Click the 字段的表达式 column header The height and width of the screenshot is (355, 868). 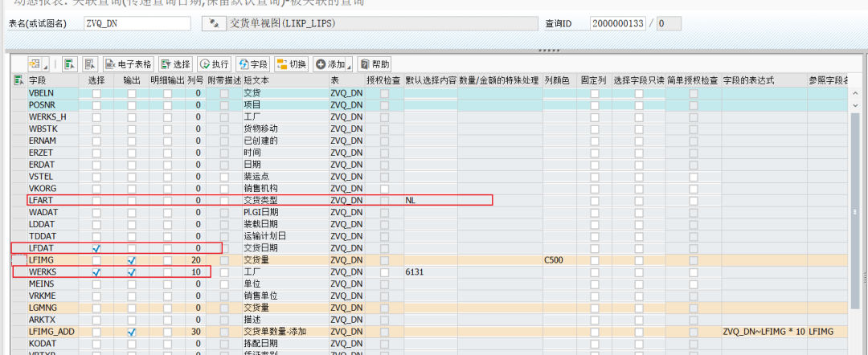(x=764, y=81)
